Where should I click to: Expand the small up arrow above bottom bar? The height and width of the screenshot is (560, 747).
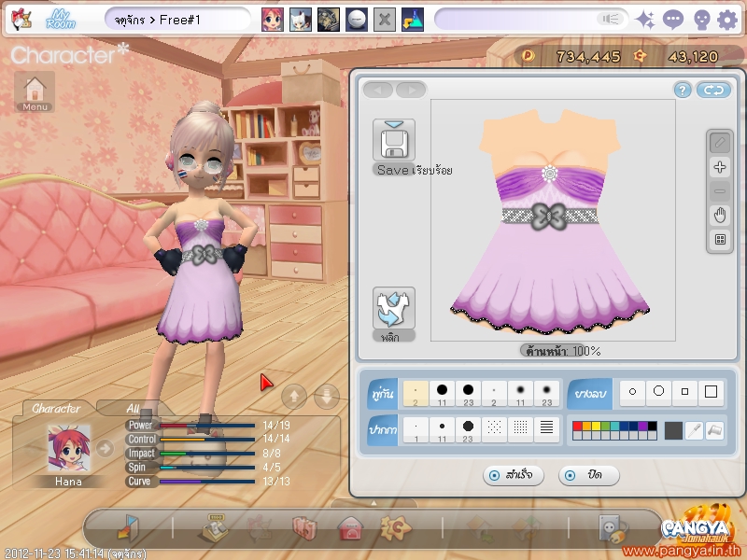pos(374,503)
